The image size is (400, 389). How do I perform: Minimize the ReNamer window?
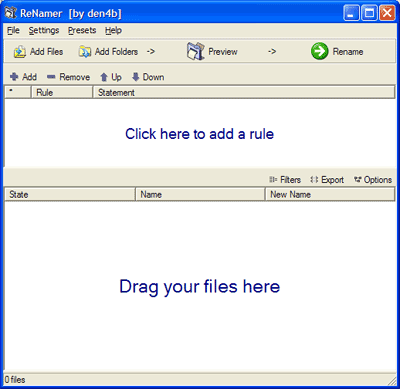pos(351,13)
